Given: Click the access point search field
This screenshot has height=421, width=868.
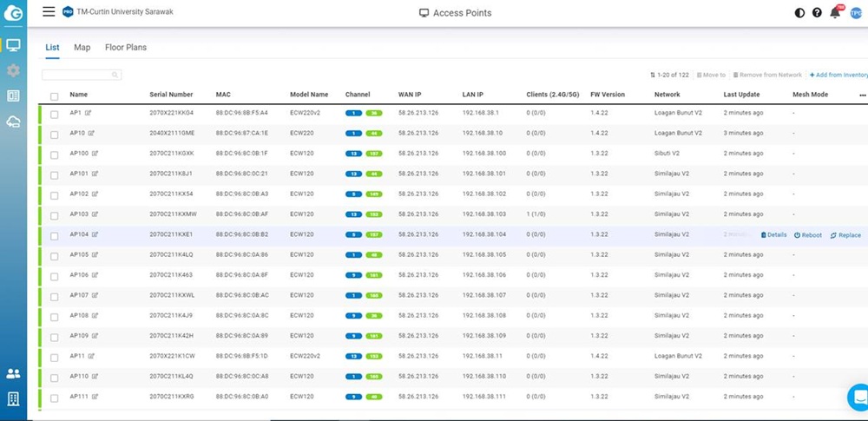Looking at the screenshot, I should tap(82, 76).
